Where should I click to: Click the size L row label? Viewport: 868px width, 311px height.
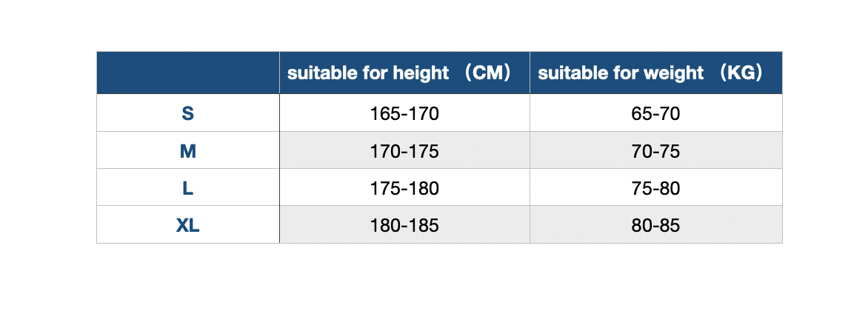coord(187,189)
